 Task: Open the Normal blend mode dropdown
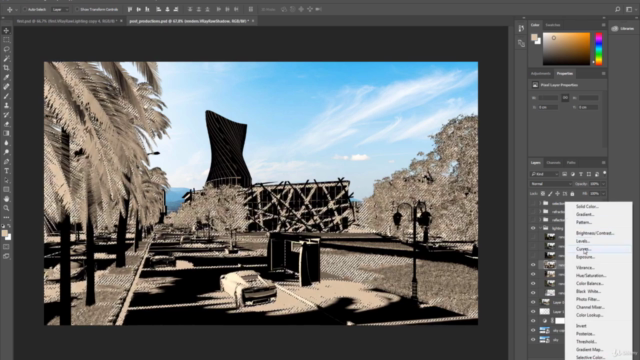pyautogui.click(x=551, y=184)
